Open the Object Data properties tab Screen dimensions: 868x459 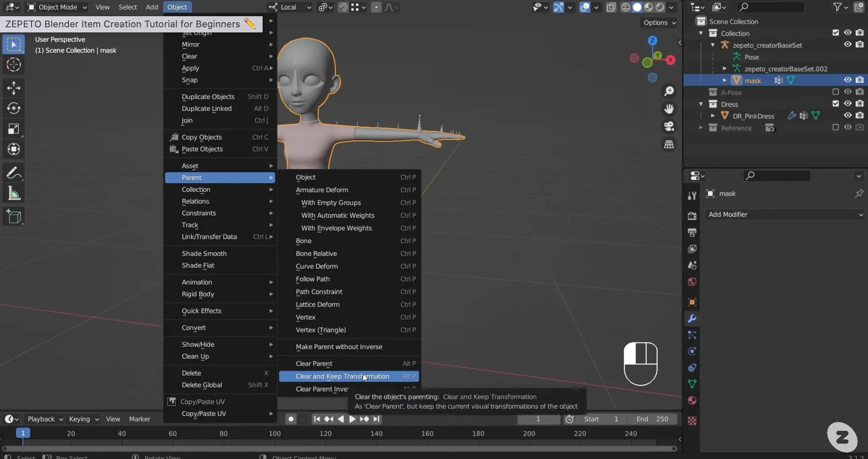coord(692,384)
